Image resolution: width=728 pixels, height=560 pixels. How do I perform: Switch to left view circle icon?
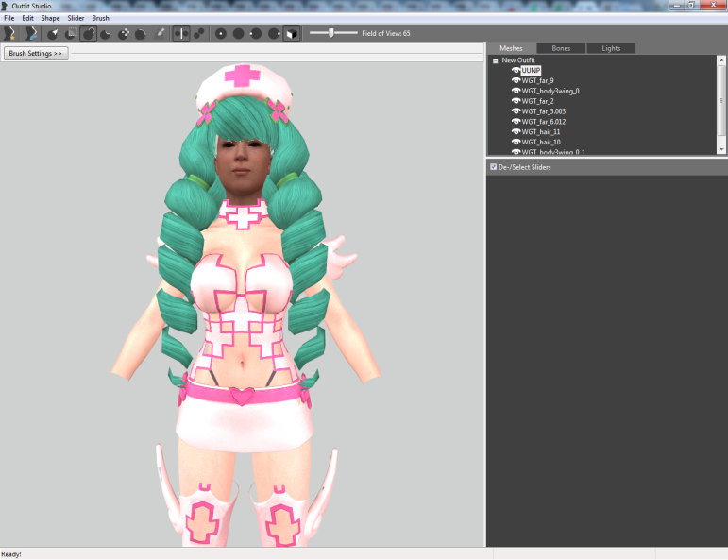(x=256, y=33)
